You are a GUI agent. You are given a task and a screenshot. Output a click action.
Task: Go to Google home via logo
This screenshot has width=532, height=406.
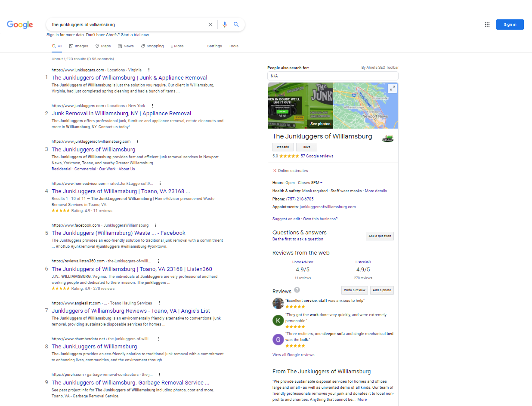coord(20,25)
